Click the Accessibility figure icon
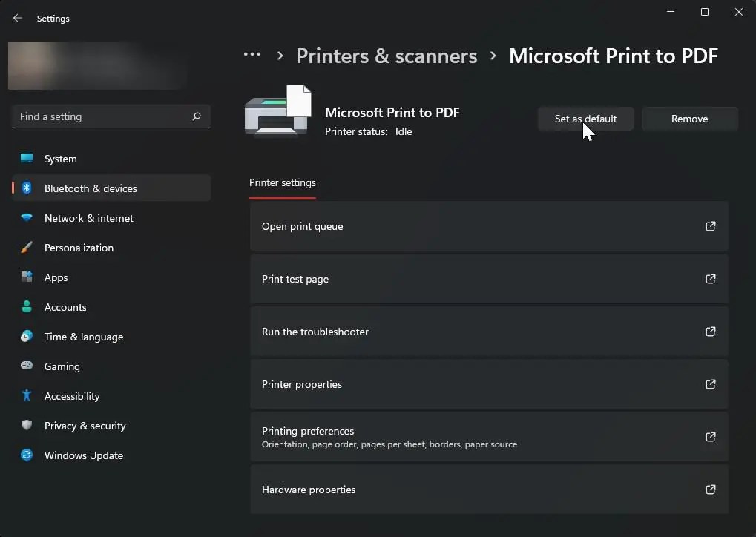The width and height of the screenshot is (756, 537). (x=27, y=395)
